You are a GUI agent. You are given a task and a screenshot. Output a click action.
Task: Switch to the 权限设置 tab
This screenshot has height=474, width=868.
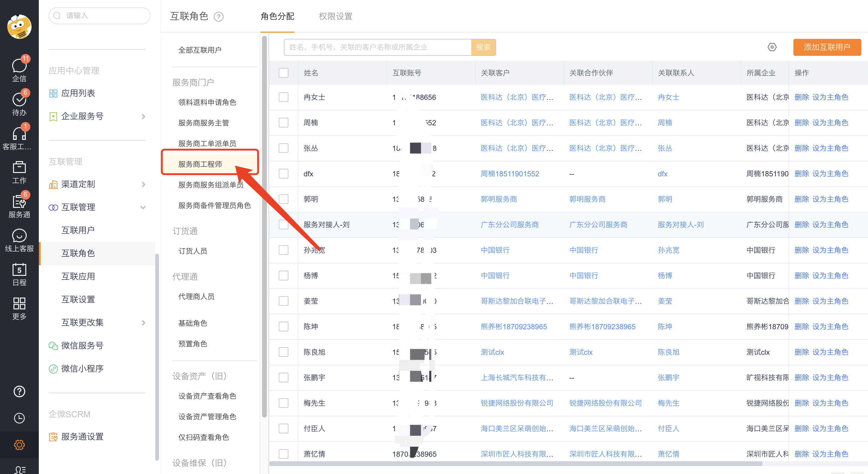[336, 16]
